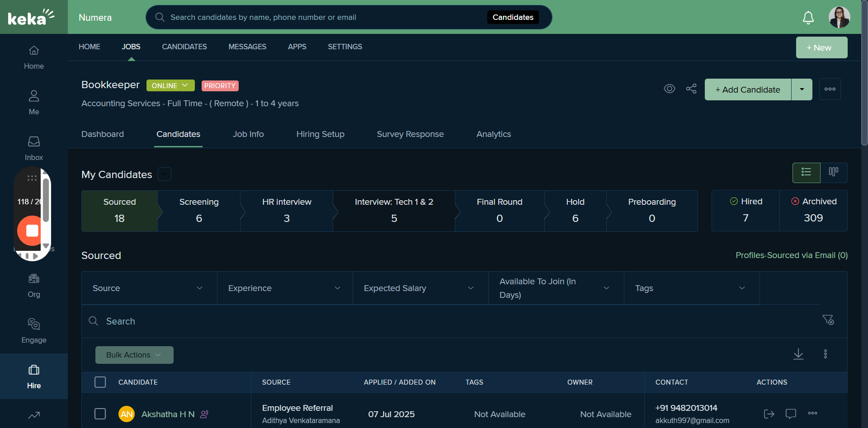Open Add Candidate dropdown arrow
The image size is (868, 428).
[802, 89]
